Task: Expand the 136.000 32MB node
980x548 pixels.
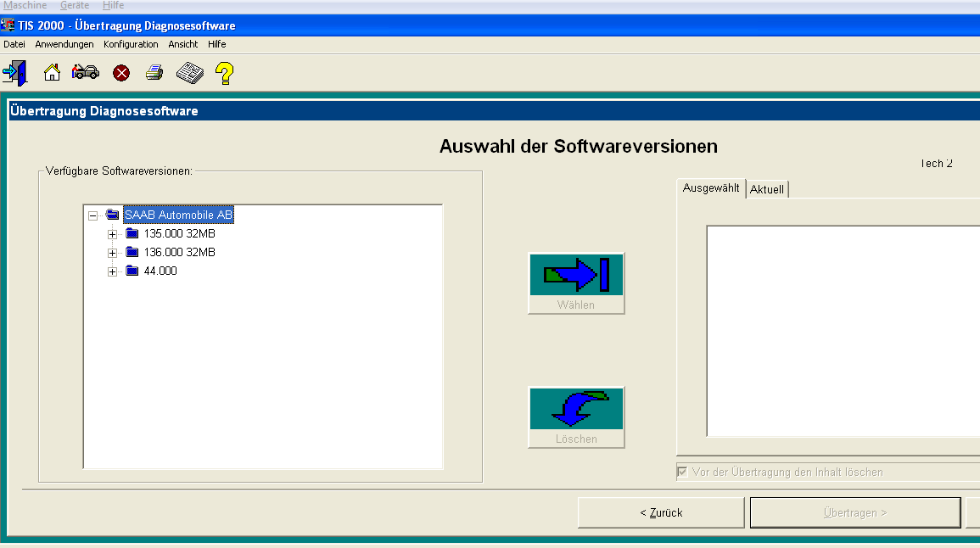Action: pyautogui.click(x=113, y=253)
